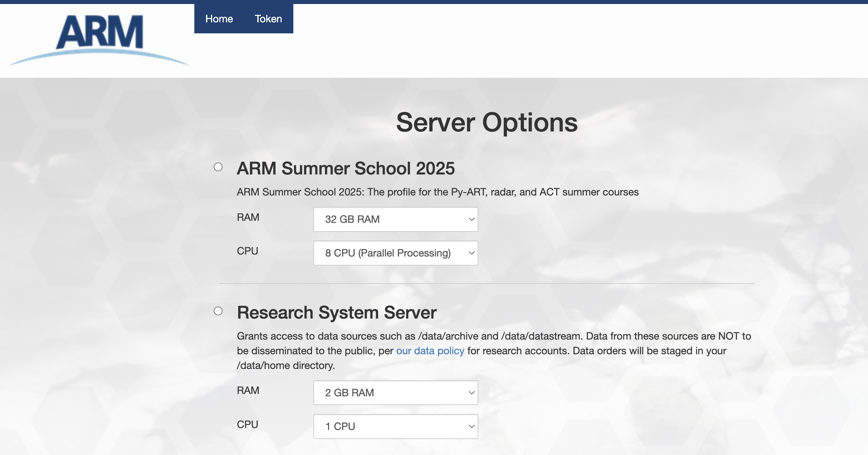The height and width of the screenshot is (455, 868).
Task: Open the 8 CPU Parallel Processing dropdown
Action: [395, 253]
